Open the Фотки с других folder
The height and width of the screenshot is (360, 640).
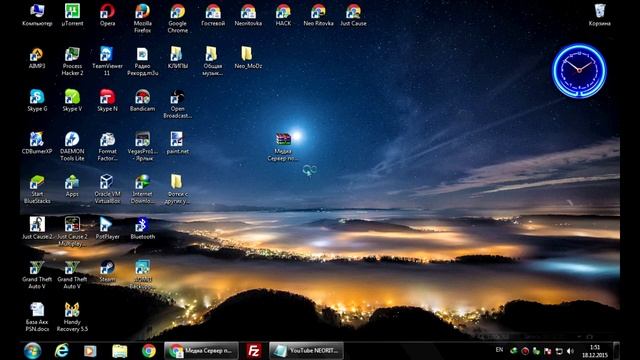pyautogui.click(x=177, y=189)
